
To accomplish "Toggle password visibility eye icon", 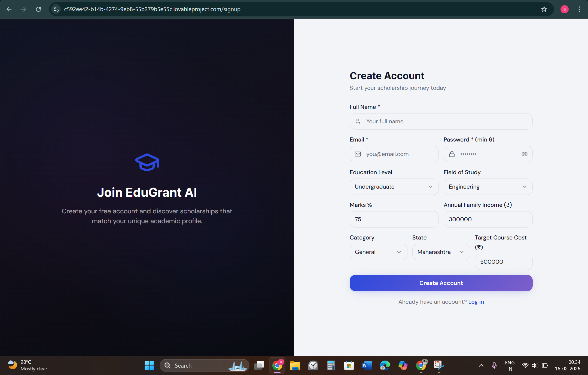I will point(524,154).
